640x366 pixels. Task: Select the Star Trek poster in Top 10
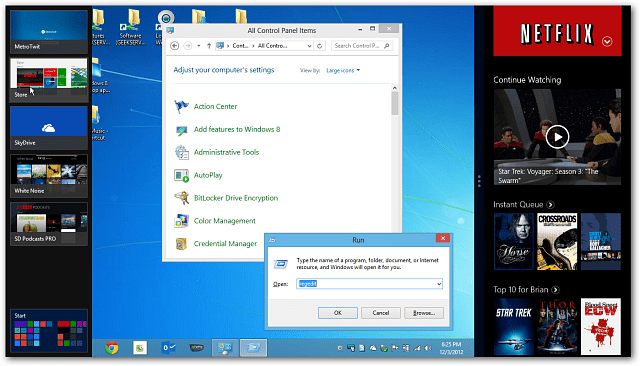coord(514,326)
